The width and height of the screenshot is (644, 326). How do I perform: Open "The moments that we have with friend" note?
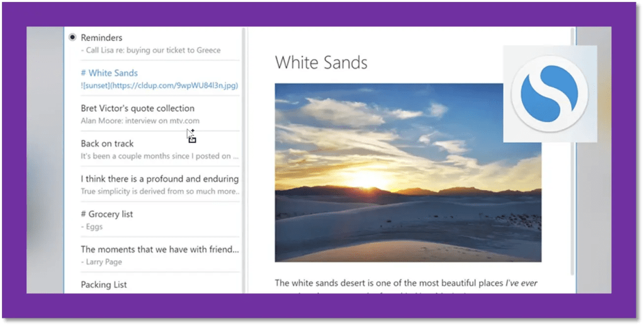[160, 249]
